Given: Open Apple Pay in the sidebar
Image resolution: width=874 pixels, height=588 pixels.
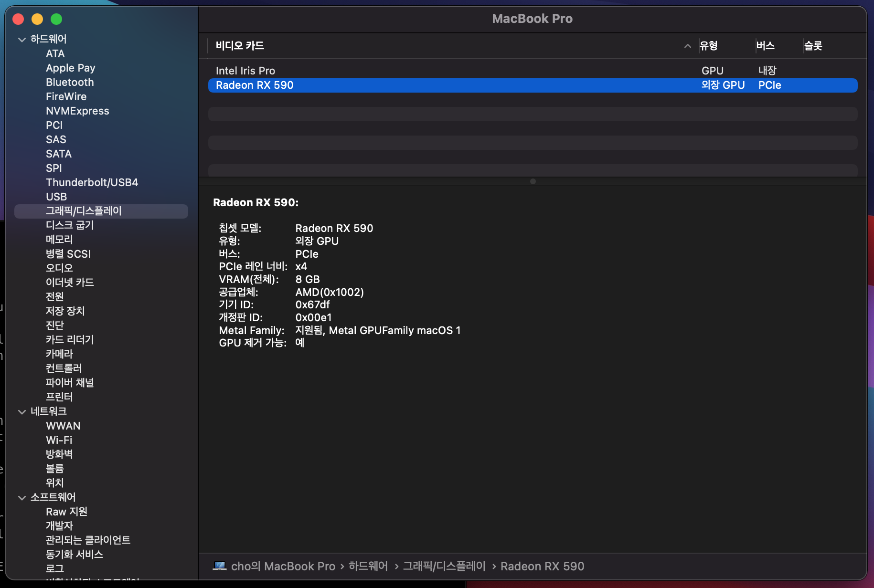Looking at the screenshot, I should pos(71,68).
